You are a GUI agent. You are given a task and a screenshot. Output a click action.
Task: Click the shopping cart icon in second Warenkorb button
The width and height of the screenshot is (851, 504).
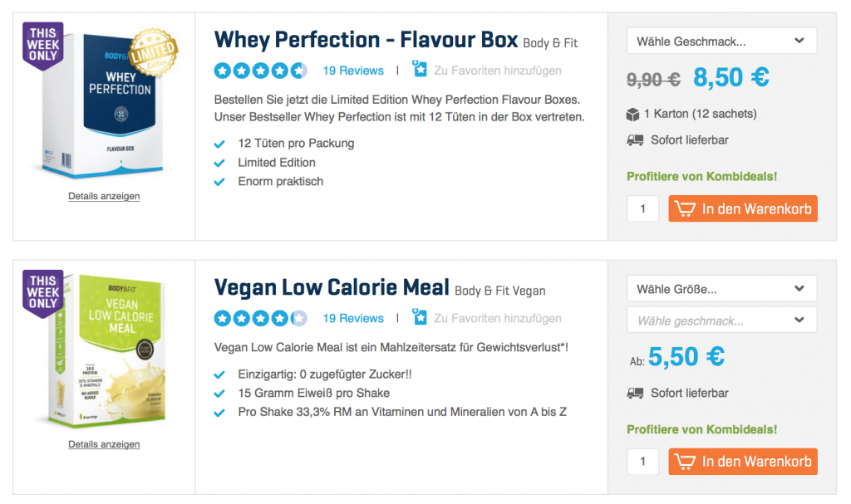point(685,461)
